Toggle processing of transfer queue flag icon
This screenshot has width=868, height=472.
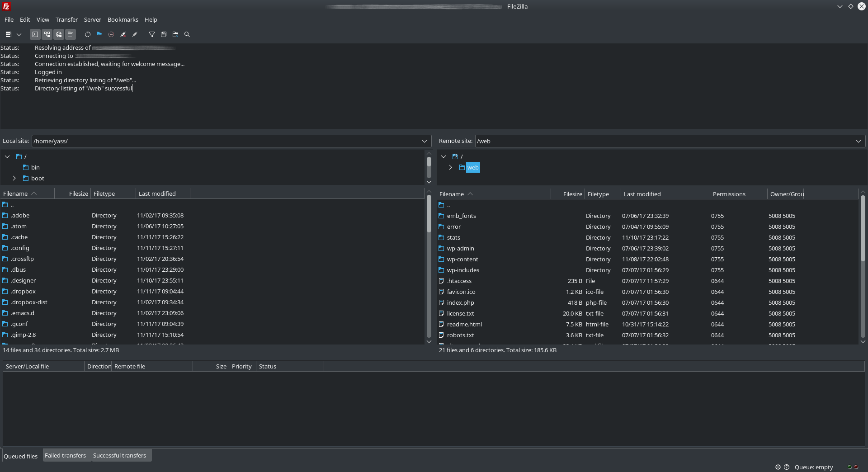[x=99, y=34]
